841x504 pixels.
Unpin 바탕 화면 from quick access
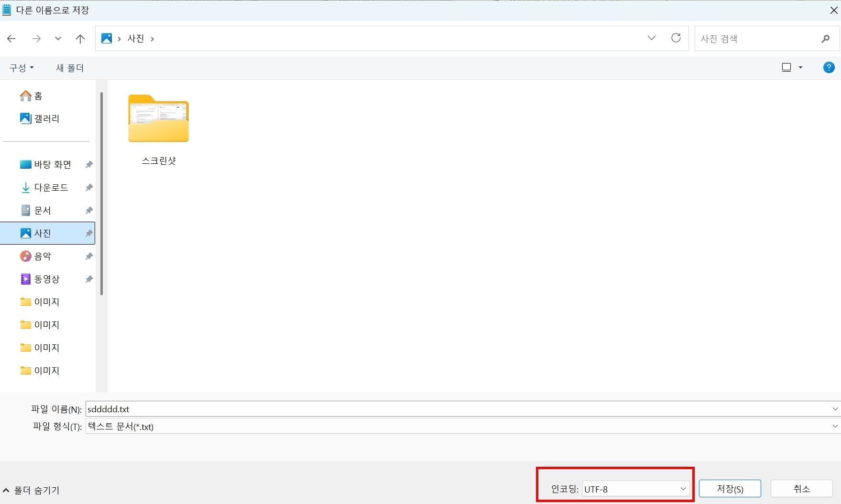[88, 164]
